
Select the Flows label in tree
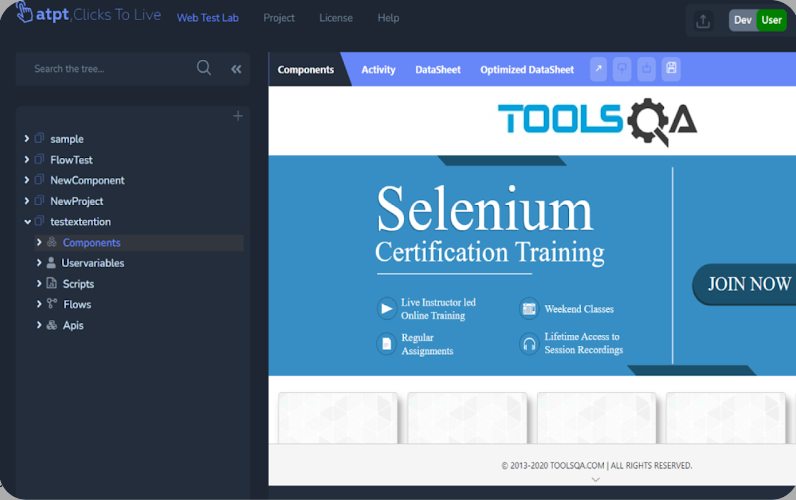coord(77,304)
